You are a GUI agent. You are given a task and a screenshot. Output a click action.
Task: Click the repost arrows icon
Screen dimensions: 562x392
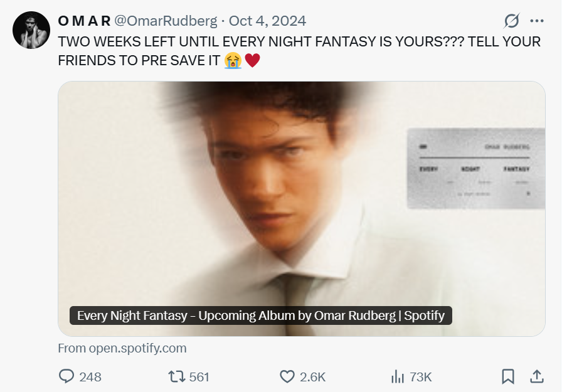[x=176, y=376]
